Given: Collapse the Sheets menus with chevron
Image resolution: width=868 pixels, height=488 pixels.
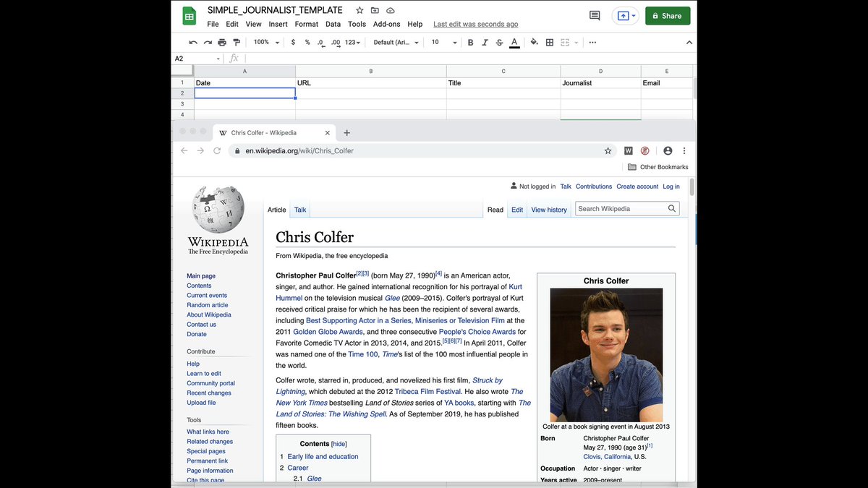Looking at the screenshot, I should pos(689,43).
